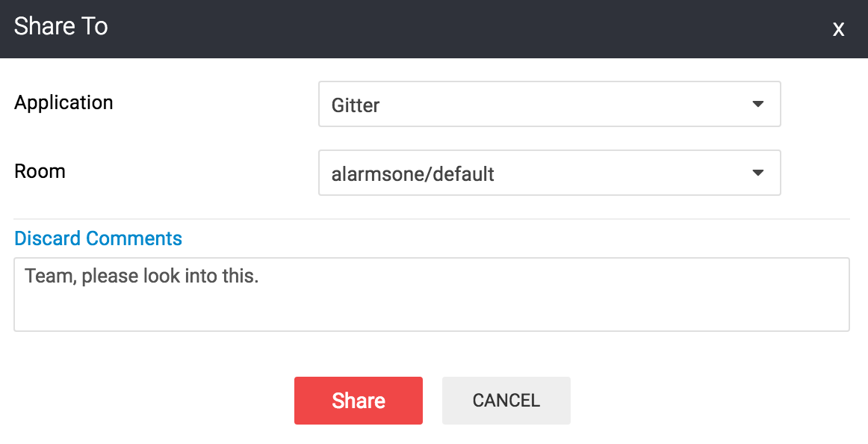Screen dimensions: 868x444
Task: Click the caret icon beside Gitter
Action: 758,104
